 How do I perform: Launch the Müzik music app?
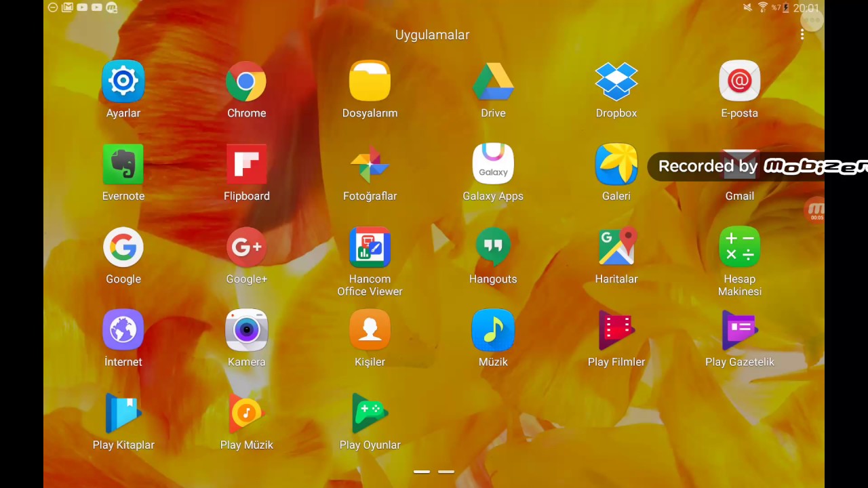click(x=493, y=330)
